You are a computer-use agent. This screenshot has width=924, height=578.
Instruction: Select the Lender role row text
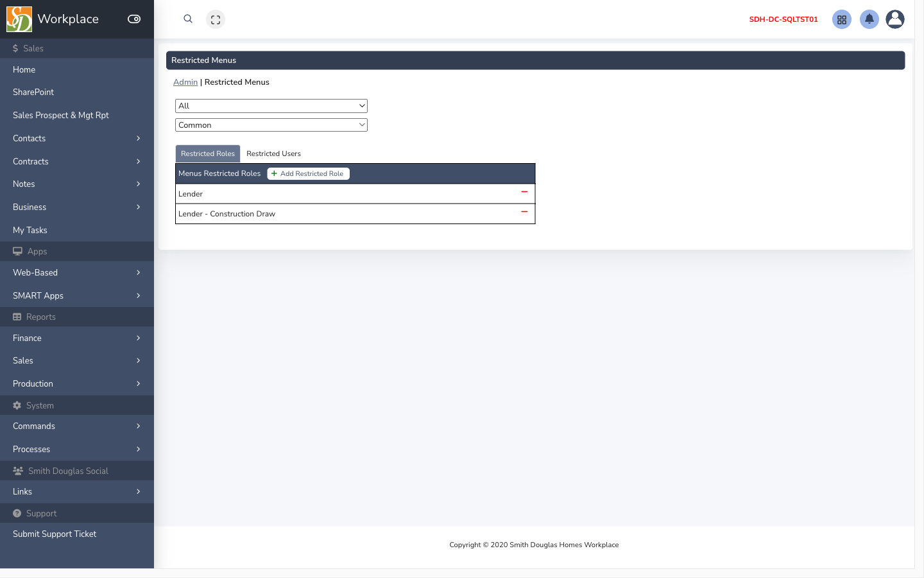[x=191, y=194]
